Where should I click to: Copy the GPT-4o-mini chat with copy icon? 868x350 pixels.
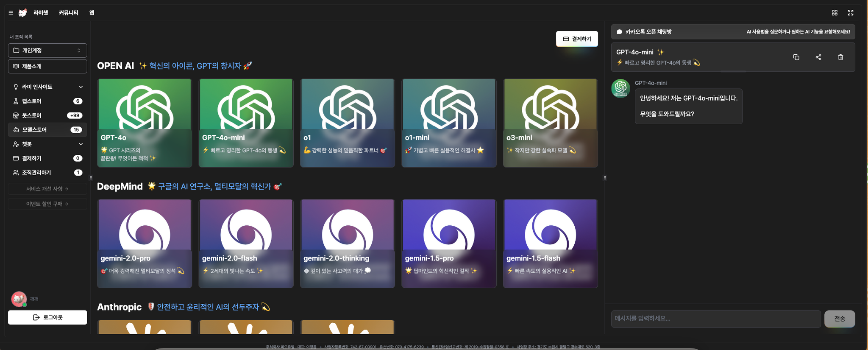(796, 57)
